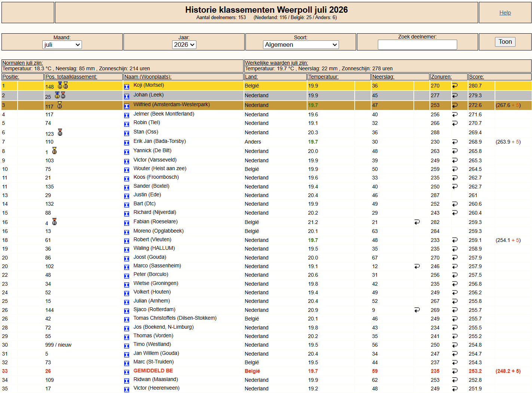Click blue info icon for Yannick (De Bilt)

pos(126,152)
